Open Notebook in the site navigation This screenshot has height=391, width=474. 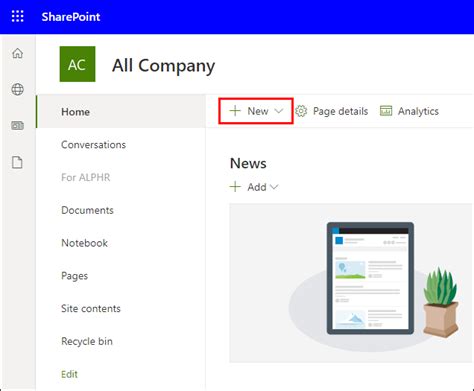(84, 243)
